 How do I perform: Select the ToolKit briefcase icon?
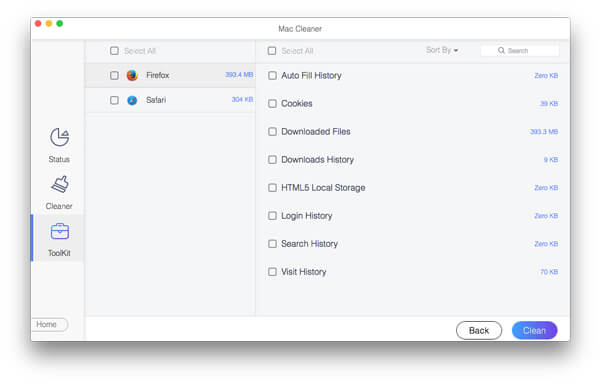[60, 231]
